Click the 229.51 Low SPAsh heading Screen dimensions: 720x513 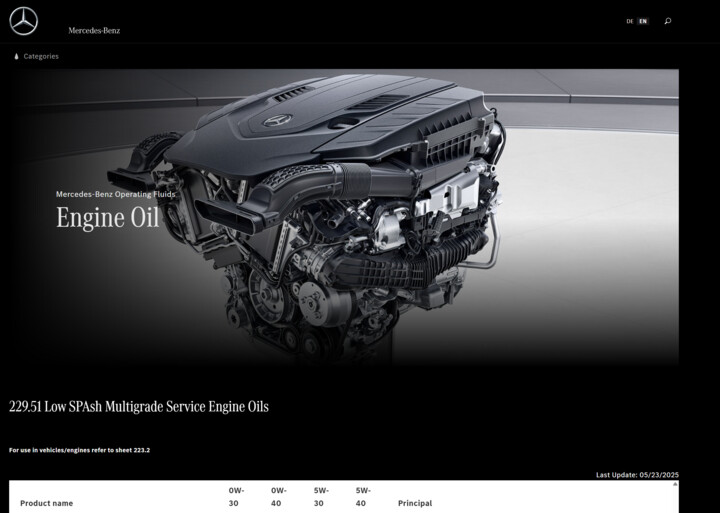(x=139, y=407)
